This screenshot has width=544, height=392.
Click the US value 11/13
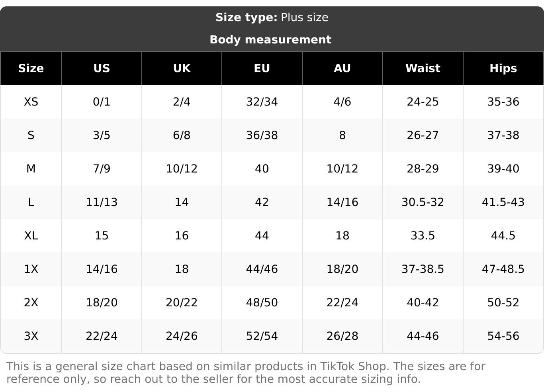(x=102, y=202)
